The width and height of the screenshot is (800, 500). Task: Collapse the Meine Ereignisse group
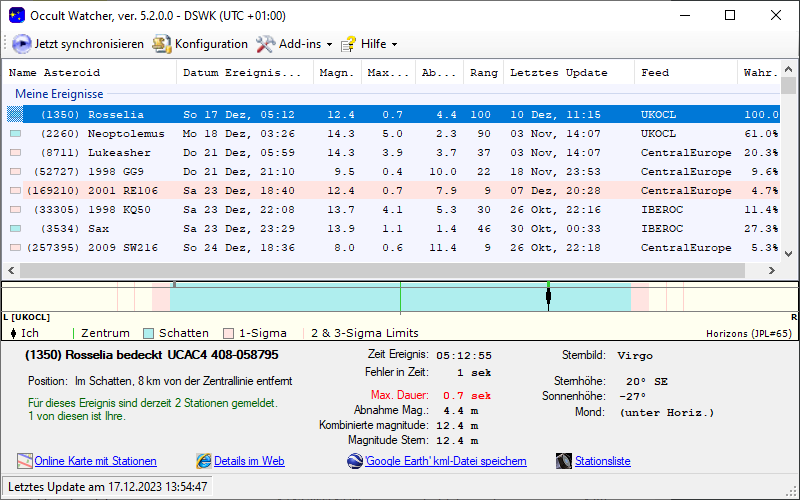59,94
